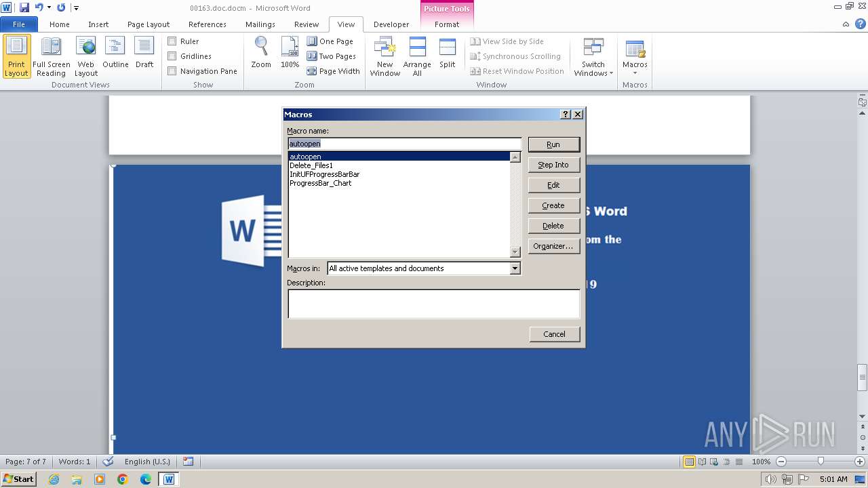Open the File tab
Viewport: 868px width, 488px height.
tap(19, 24)
